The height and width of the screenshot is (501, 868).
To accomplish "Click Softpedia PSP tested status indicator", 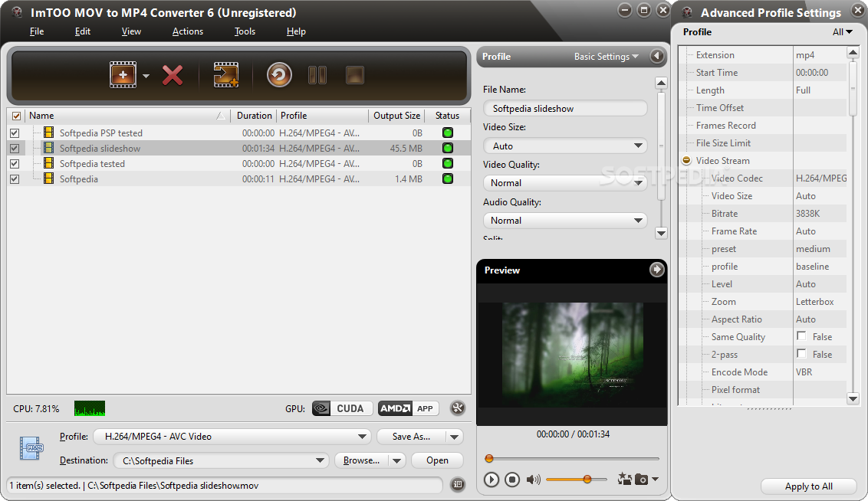I will click(x=447, y=133).
